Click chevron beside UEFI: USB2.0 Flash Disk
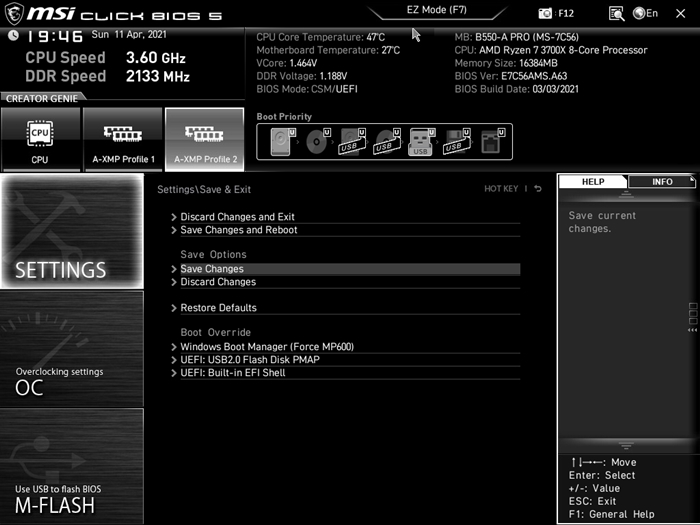 (174, 360)
